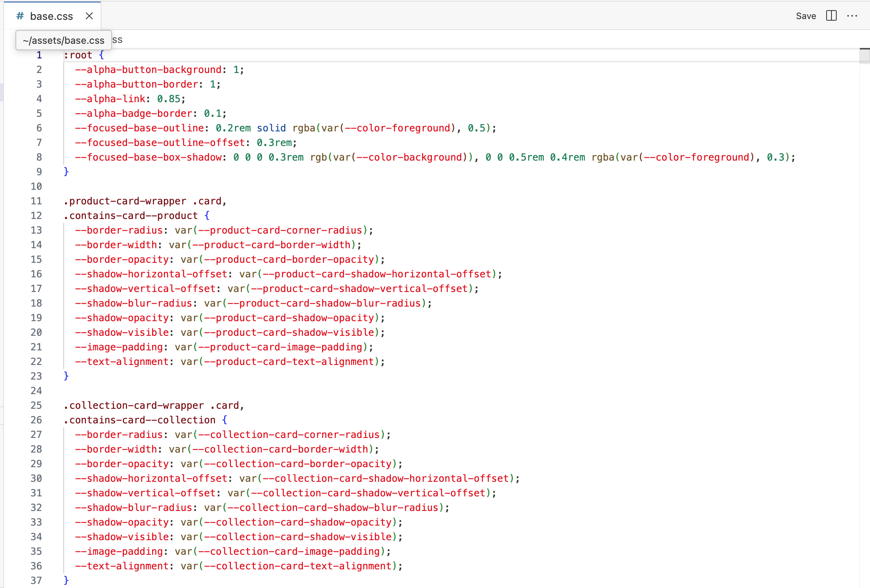Image resolution: width=870 pixels, height=588 pixels.
Task: Click line number 1 in gutter
Action: (x=39, y=55)
